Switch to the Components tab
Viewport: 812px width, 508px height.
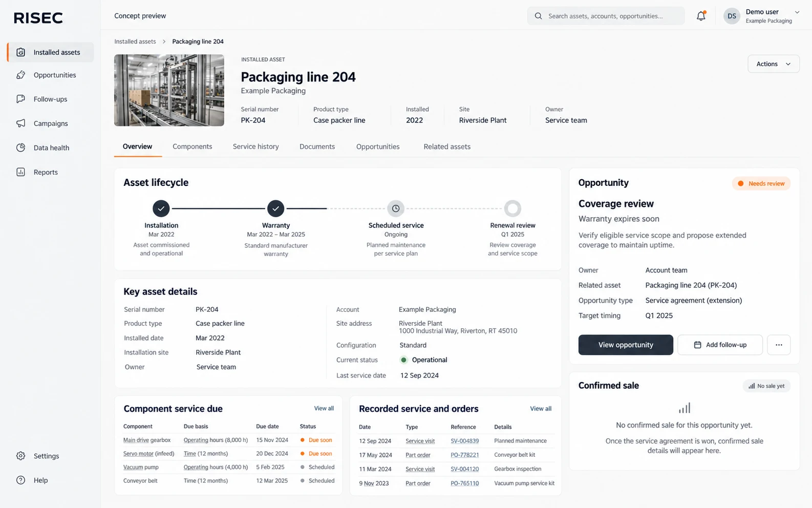pos(192,146)
